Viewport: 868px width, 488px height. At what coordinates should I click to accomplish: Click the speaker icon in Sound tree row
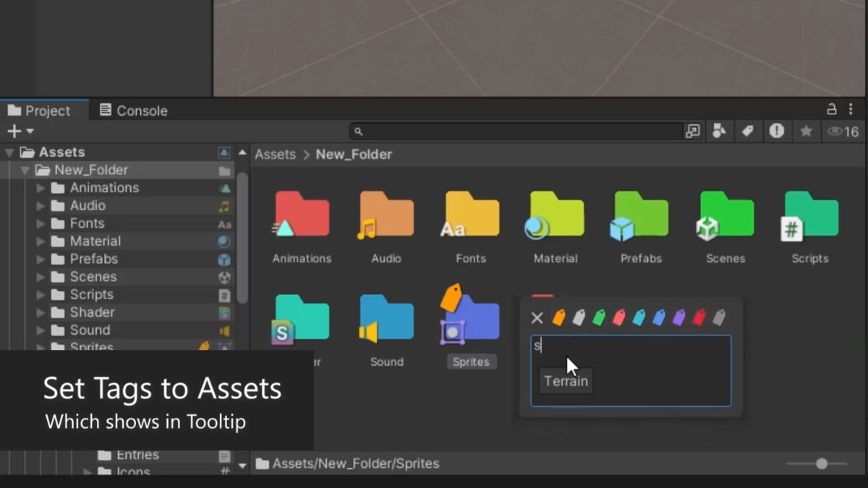tap(224, 330)
